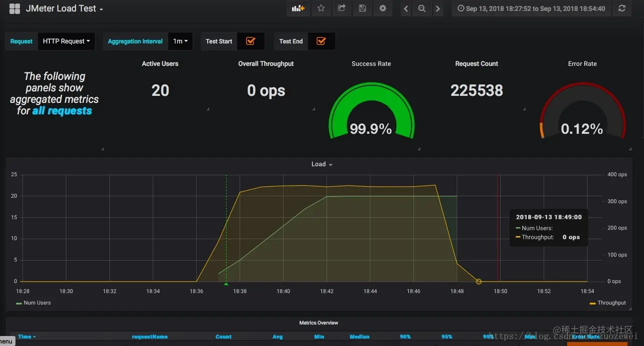Click the tooltip timestamp 2018-09-13 18:49:00
644x346 pixels.
coord(549,217)
